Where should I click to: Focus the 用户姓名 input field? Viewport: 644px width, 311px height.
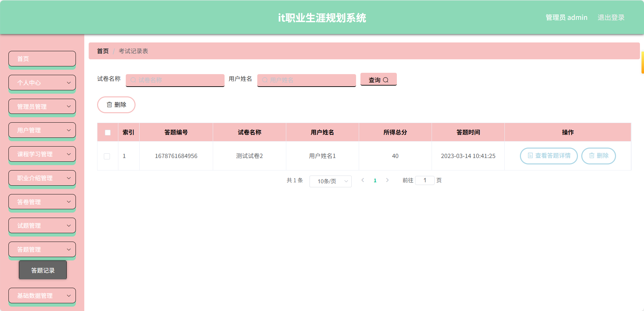[x=306, y=80]
